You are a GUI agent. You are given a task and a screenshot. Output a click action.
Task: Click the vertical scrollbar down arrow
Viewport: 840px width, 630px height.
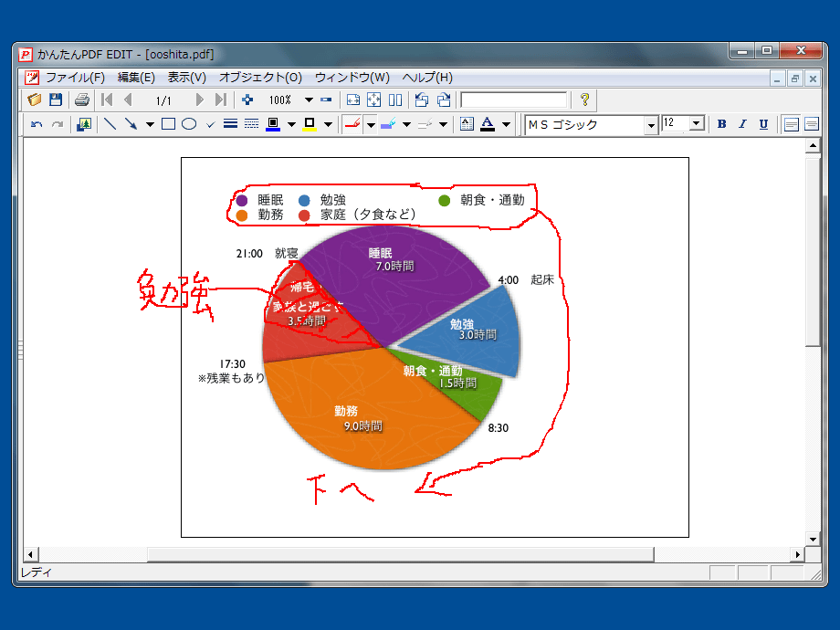point(813,539)
